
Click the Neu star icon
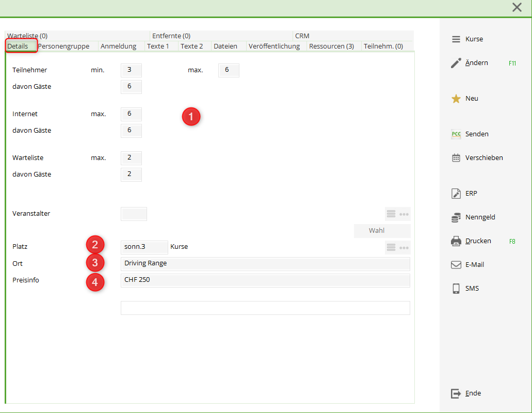tap(456, 99)
